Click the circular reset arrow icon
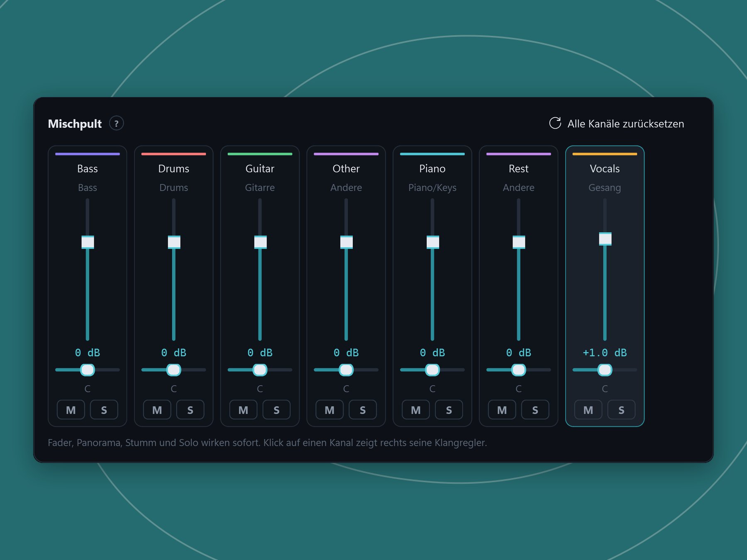 pos(555,123)
